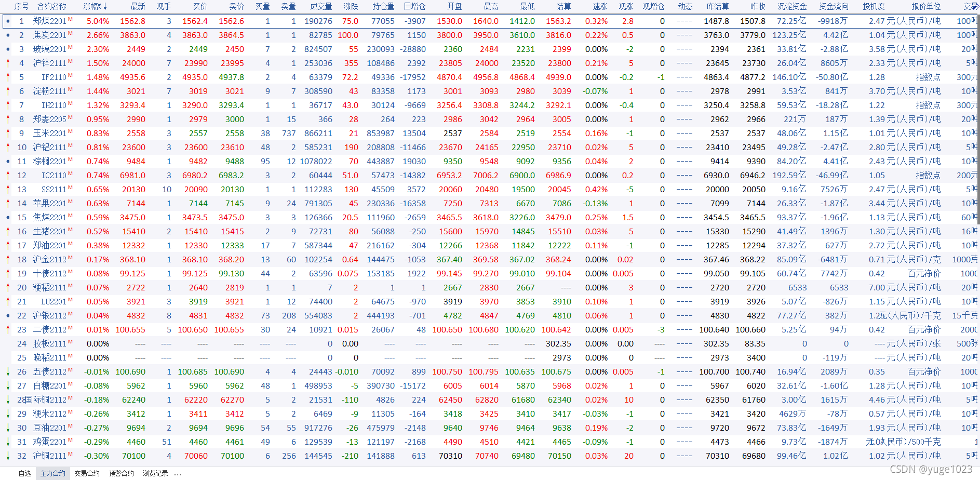
Task: Click the 最低 column header
Action: click(x=527, y=6)
